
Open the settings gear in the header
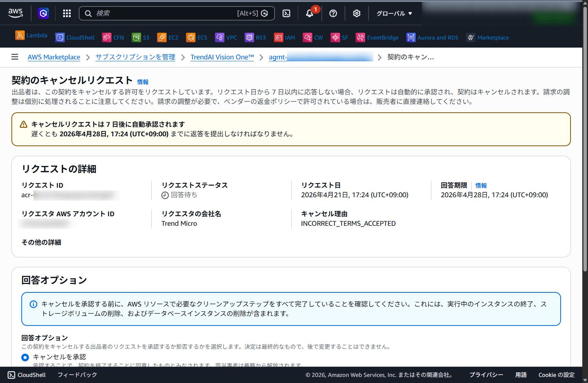click(356, 13)
